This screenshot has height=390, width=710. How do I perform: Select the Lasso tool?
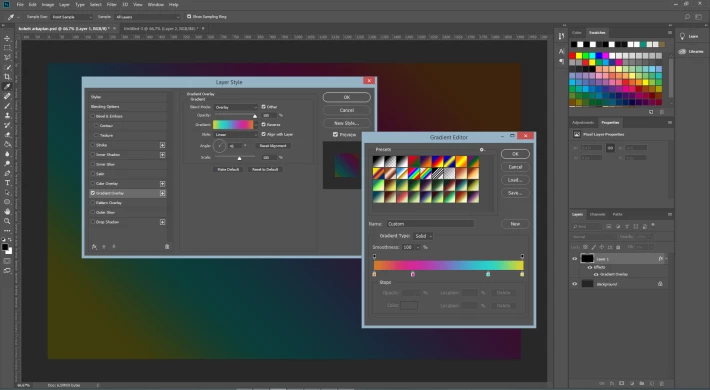[x=7, y=58]
